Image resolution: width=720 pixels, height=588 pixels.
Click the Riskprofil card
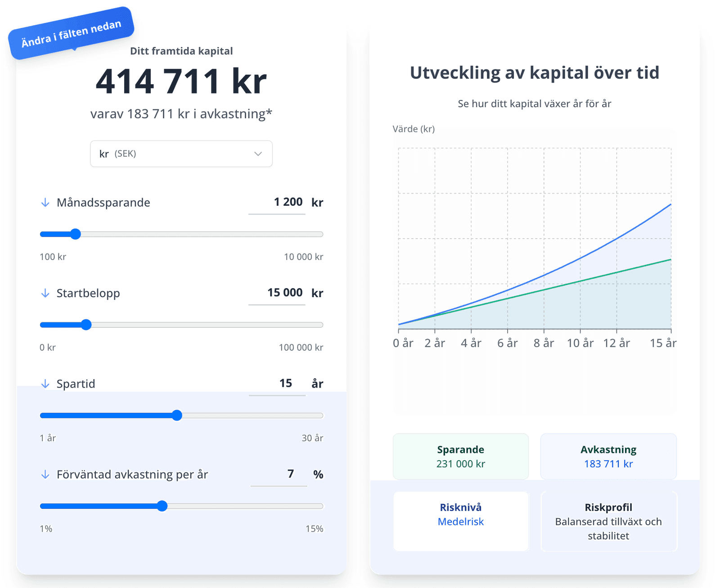pos(608,521)
